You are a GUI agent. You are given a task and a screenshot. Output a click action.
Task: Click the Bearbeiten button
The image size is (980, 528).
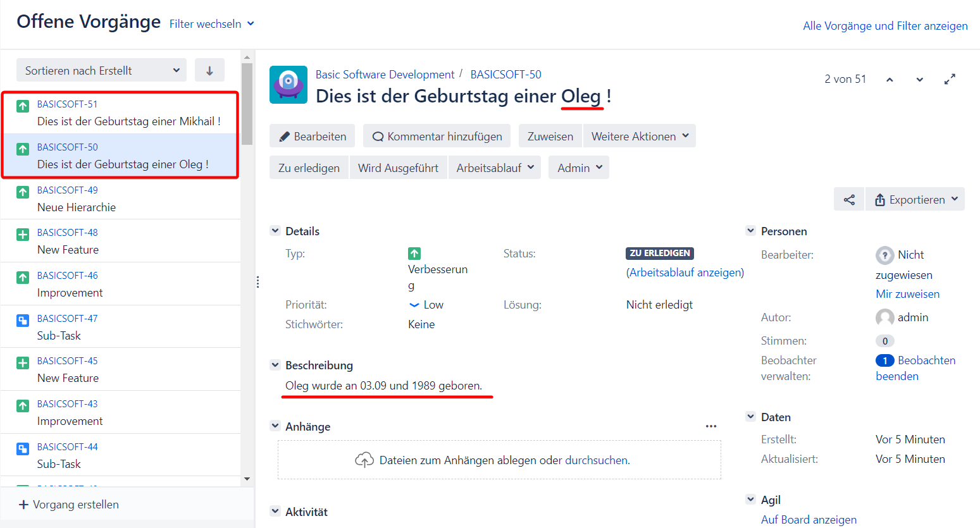pos(313,136)
